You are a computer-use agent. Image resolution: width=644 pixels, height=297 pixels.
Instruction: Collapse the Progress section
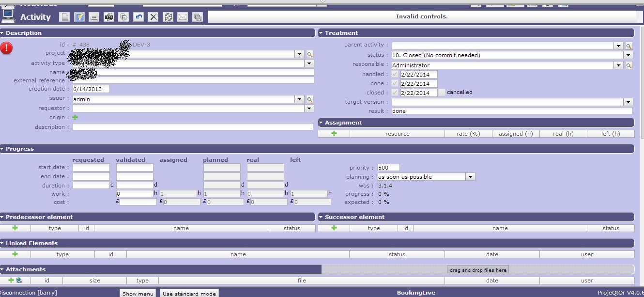(x=2, y=149)
